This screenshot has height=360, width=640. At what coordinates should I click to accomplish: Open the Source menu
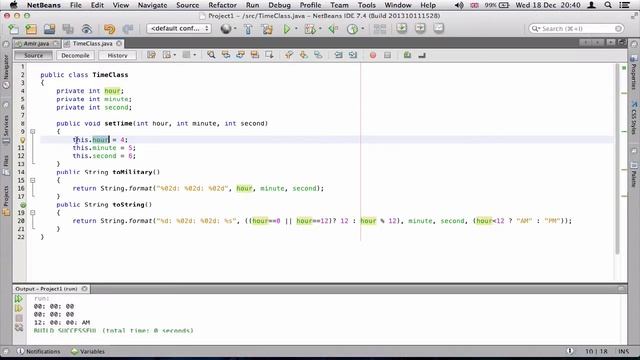point(187,5)
